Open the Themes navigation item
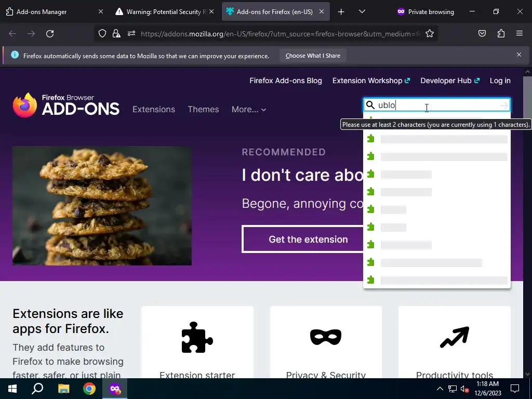Screen dimensions: 532x399 [203, 109]
